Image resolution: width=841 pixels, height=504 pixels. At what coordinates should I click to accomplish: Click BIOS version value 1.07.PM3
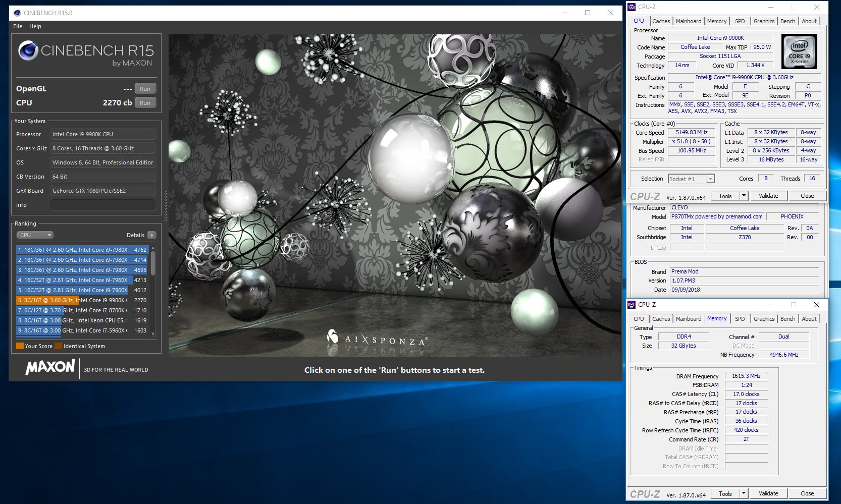click(744, 281)
